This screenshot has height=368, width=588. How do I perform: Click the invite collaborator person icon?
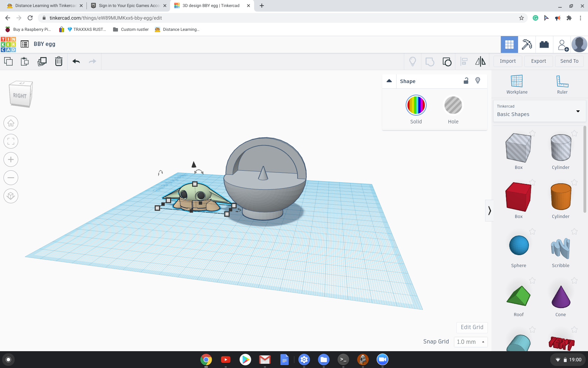[562, 45]
